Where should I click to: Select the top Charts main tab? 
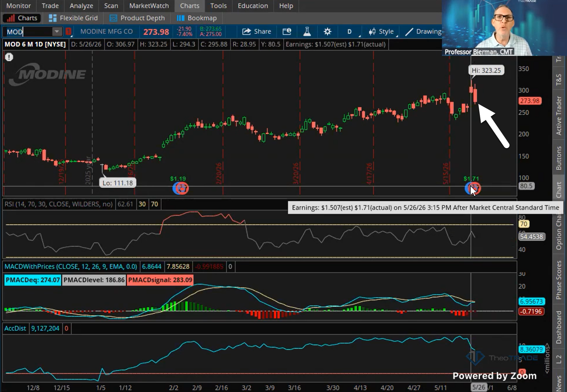[x=190, y=6]
